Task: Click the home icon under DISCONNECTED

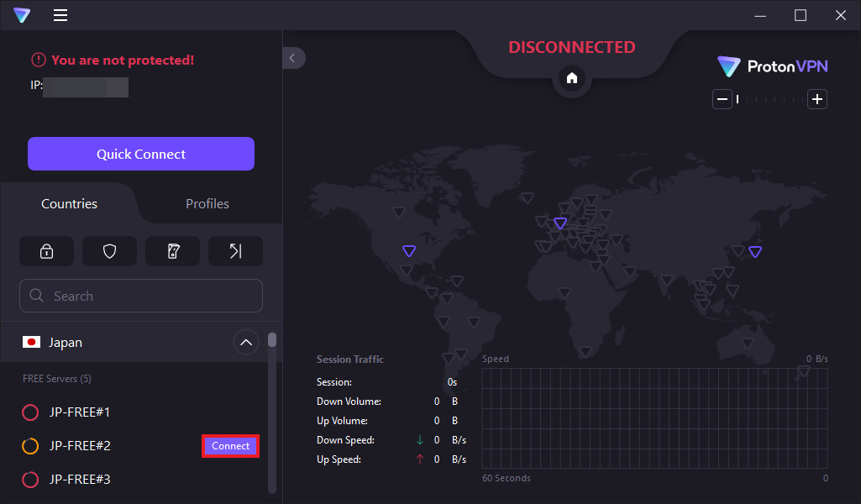Action: click(572, 78)
